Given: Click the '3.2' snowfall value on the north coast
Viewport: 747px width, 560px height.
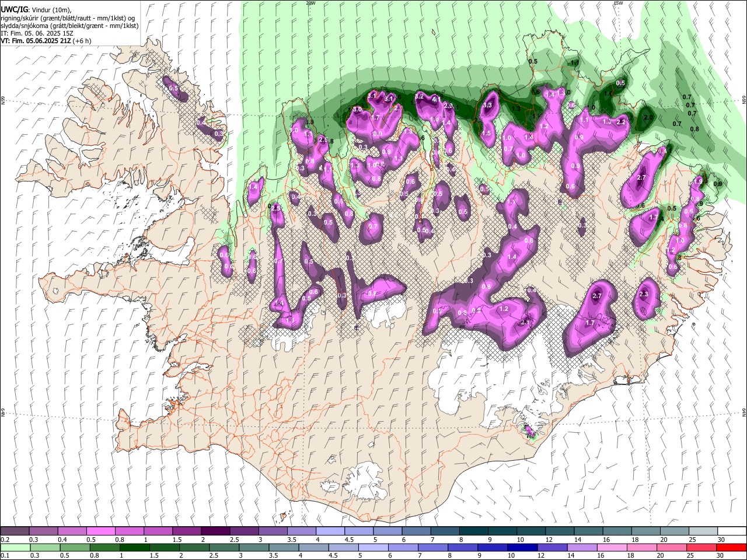Looking at the screenshot, I should click(x=419, y=96).
